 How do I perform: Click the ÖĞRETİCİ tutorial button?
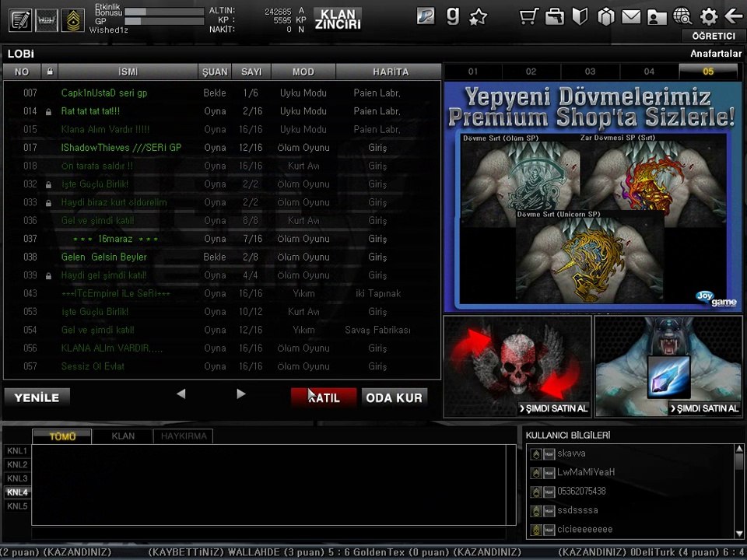coord(714,37)
